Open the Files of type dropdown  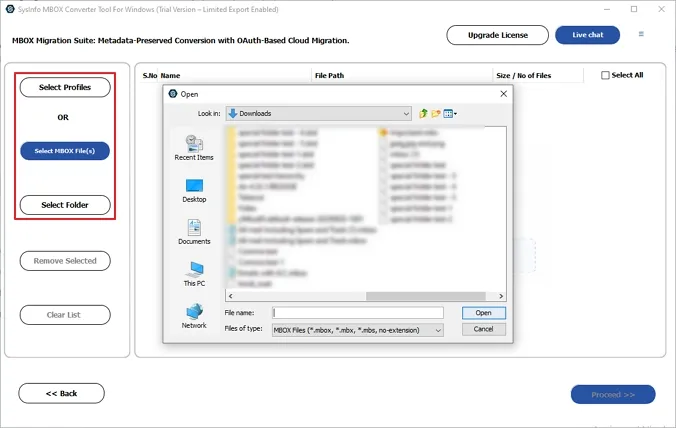[357, 330]
